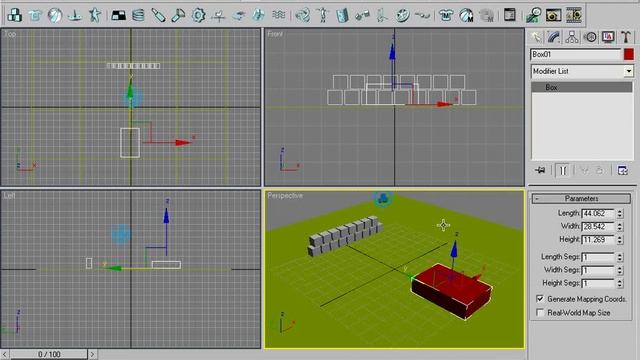Open the Hierarchy panel tab
The height and width of the screenshot is (360, 640).
click(572, 37)
